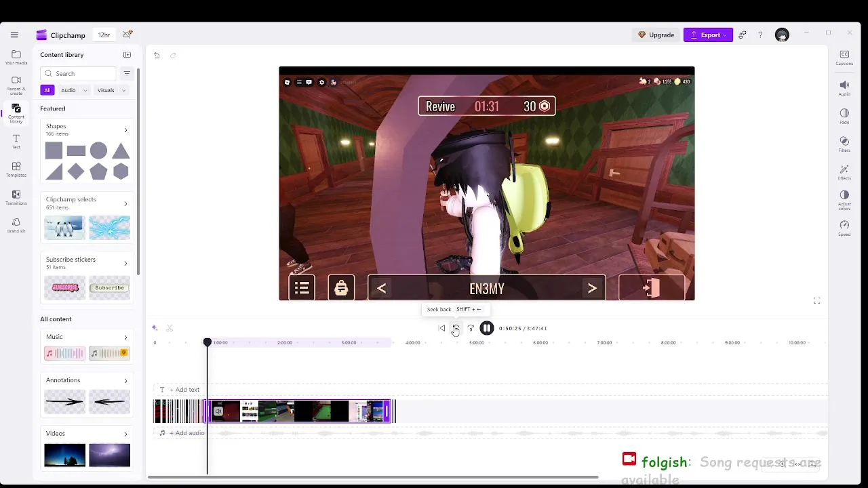
Task: Open the Brand kit sidebar tab
Action: coord(16,226)
